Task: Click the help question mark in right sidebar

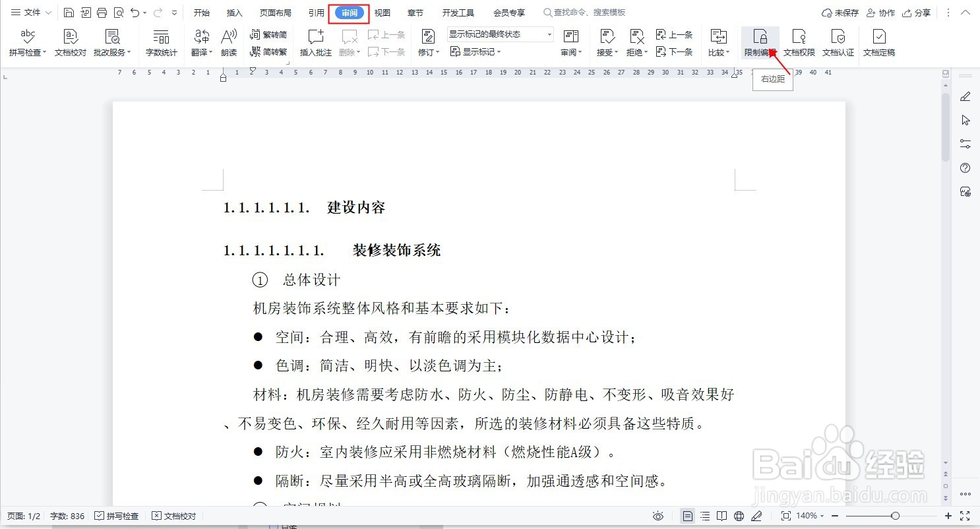Action: tap(965, 168)
